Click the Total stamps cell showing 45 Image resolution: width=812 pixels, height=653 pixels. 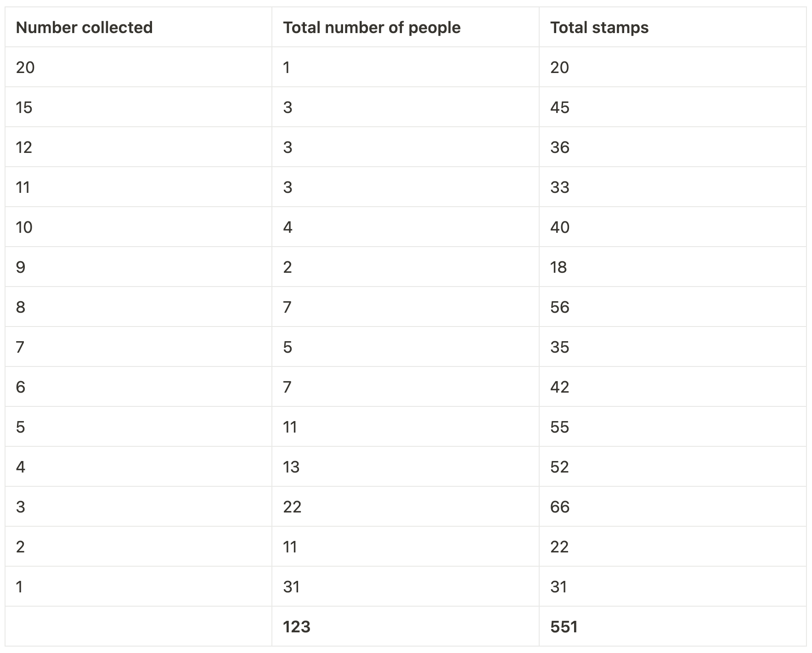[560, 107]
